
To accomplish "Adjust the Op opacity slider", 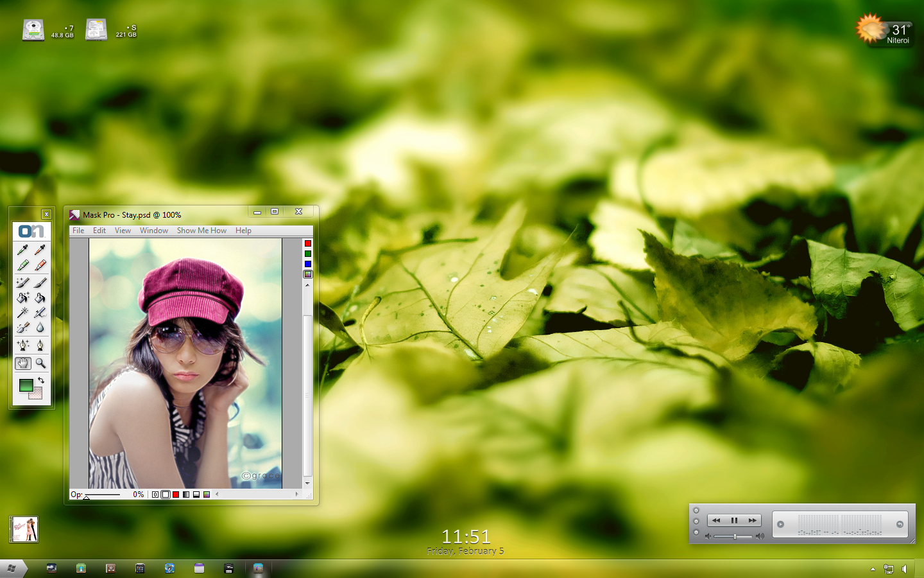I will coord(103,495).
